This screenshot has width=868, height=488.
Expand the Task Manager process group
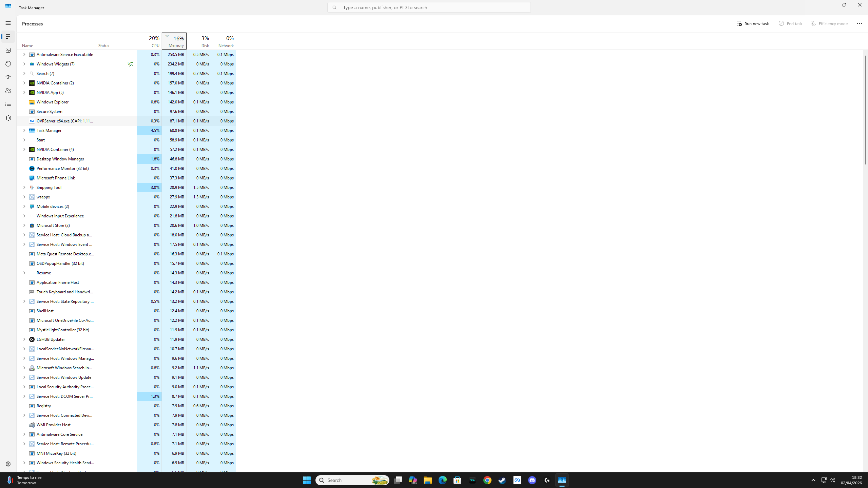pos(24,130)
